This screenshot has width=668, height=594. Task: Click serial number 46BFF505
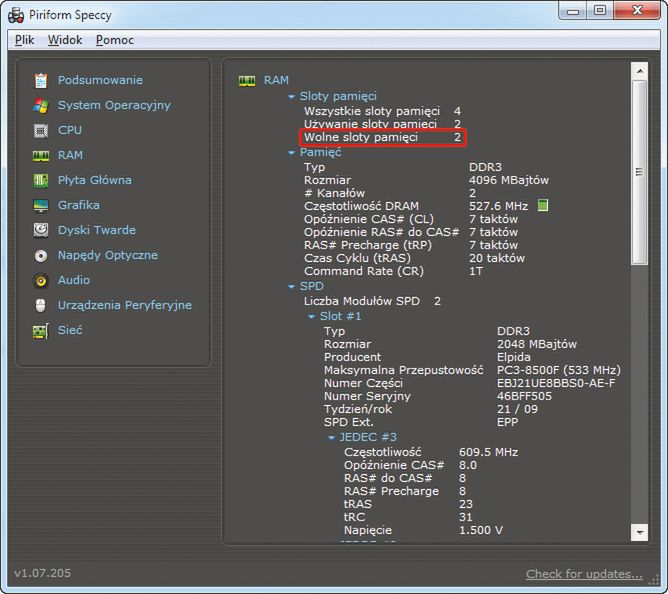(x=524, y=396)
